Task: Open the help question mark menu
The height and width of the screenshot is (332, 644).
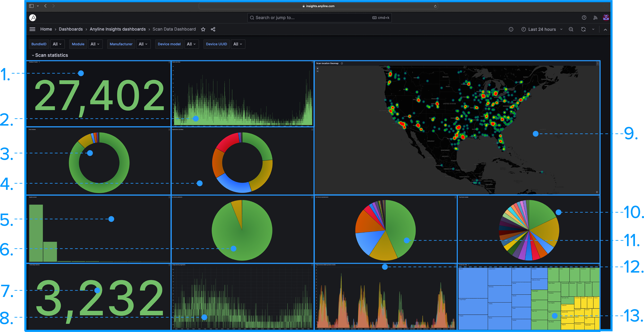Action: click(584, 17)
